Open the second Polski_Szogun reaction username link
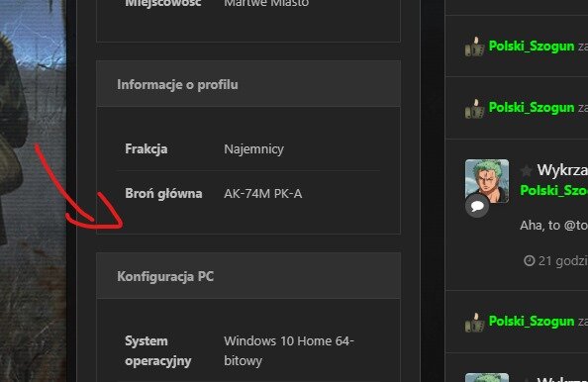 tap(532, 108)
